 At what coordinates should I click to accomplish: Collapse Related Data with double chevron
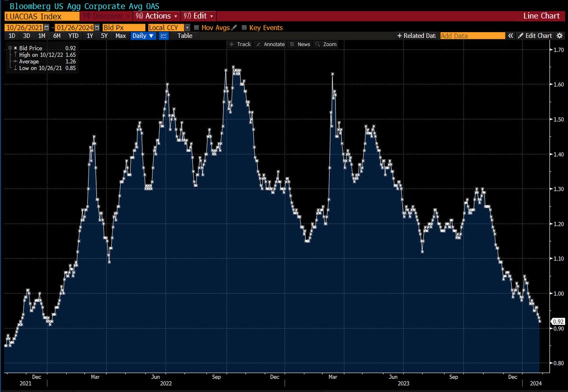(x=510, y=36)
